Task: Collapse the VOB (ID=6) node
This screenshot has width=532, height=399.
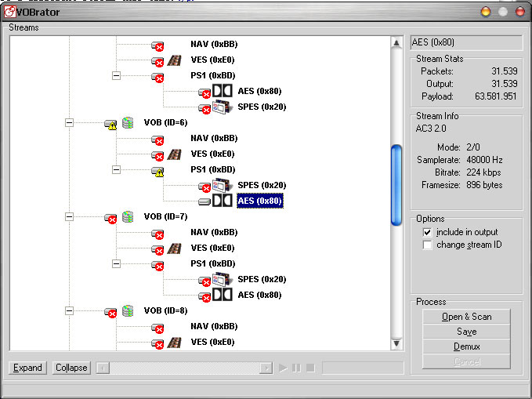Action: [x=69, y=122]
